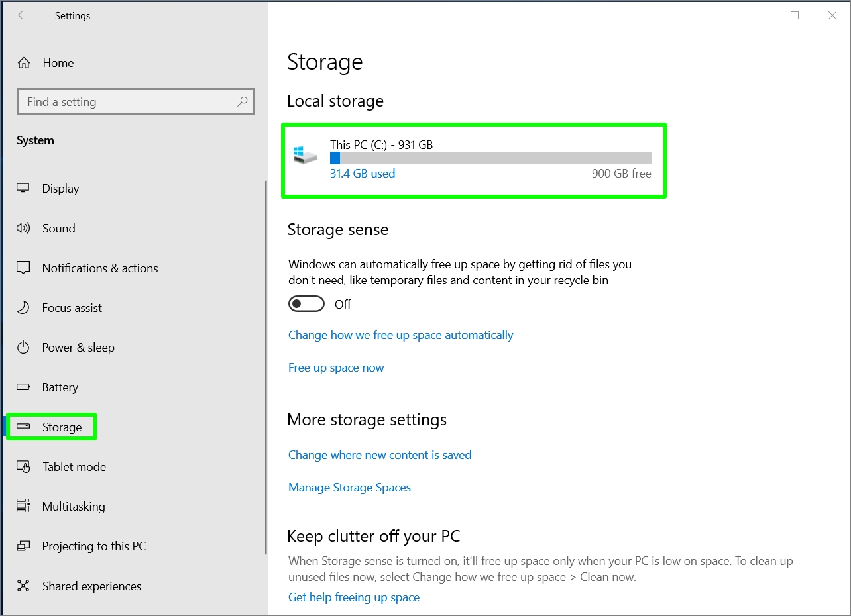Click the sidebar vertical scrollbar
The image size is (851, 616).
point(266,368)
